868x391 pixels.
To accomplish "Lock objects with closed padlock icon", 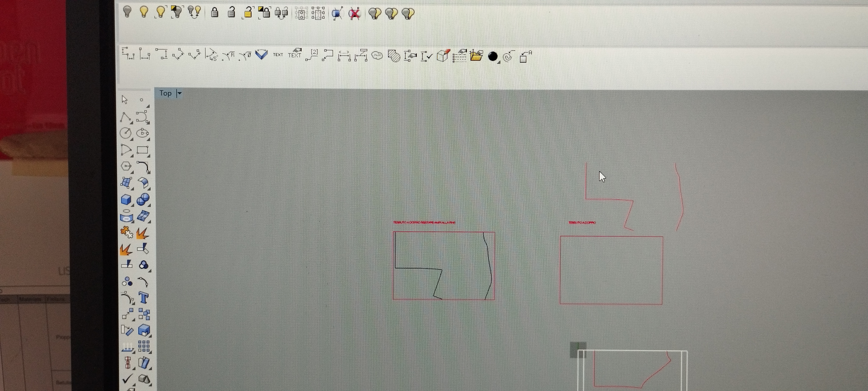I will (215, 13).
